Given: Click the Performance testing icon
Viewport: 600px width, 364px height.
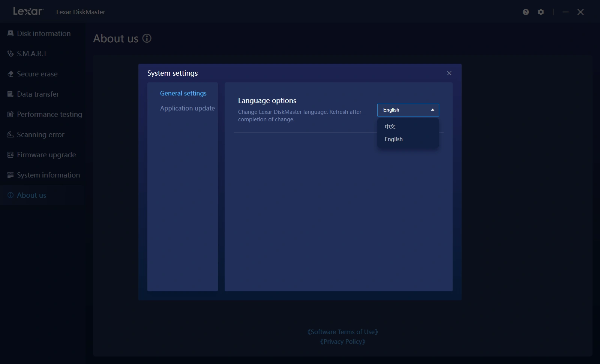Looking at the screenshot, I should (x=10, y=114).
